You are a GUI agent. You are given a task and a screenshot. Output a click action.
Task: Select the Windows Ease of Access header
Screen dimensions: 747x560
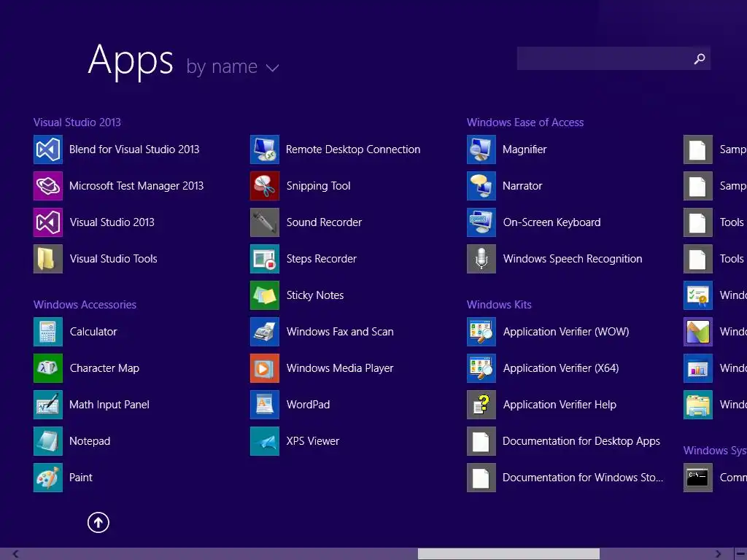pos(525,122)
